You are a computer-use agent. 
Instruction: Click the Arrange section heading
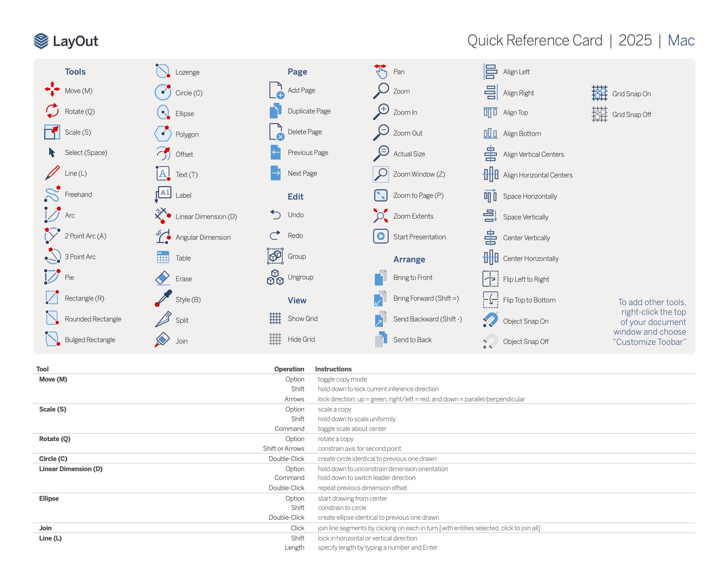(409, 259)
